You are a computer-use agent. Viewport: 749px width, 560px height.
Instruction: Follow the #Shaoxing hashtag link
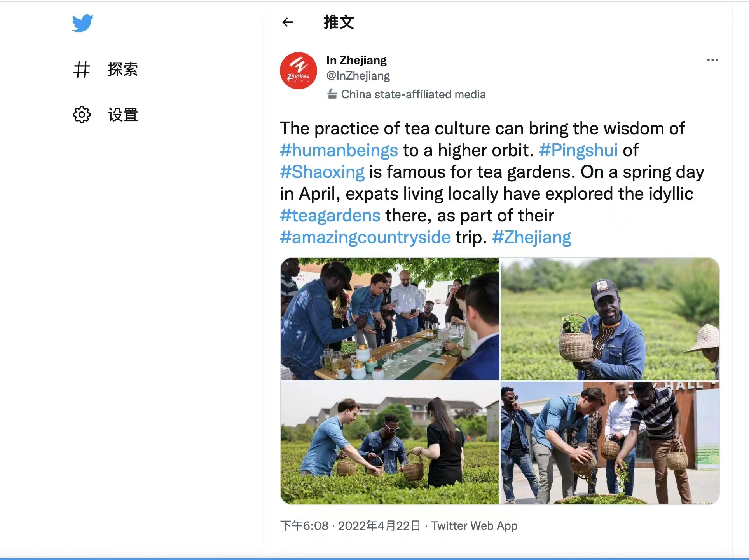click(322, 172)
